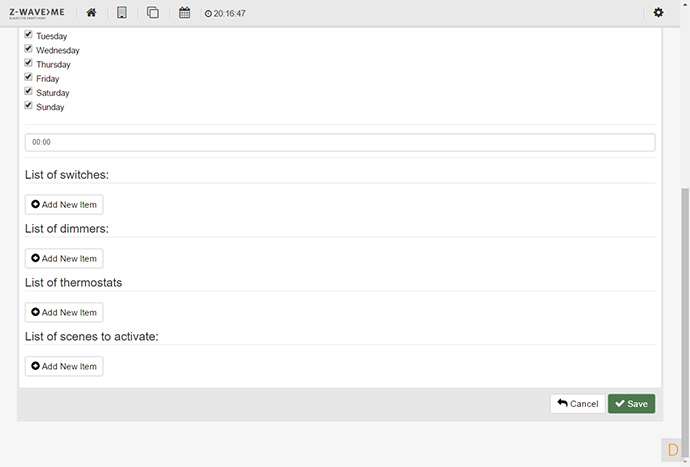Click the Z-Wave>Me logo
The width and height of the screenshot is (690, 467).
37,13
